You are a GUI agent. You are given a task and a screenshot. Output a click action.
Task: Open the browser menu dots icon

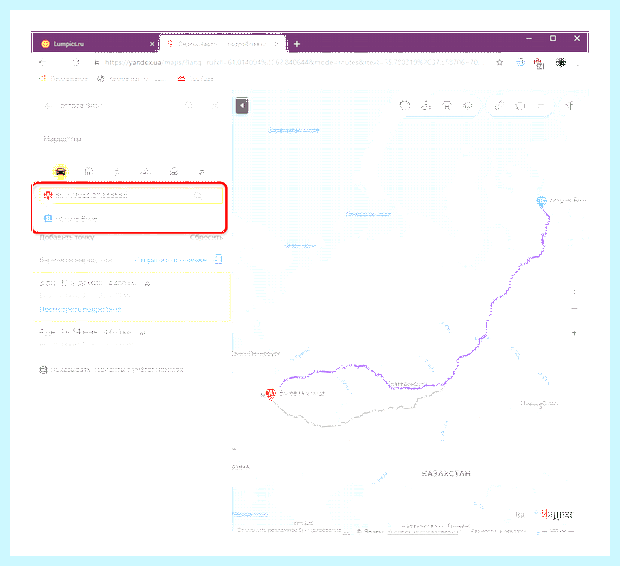click(x=578, y=62)
